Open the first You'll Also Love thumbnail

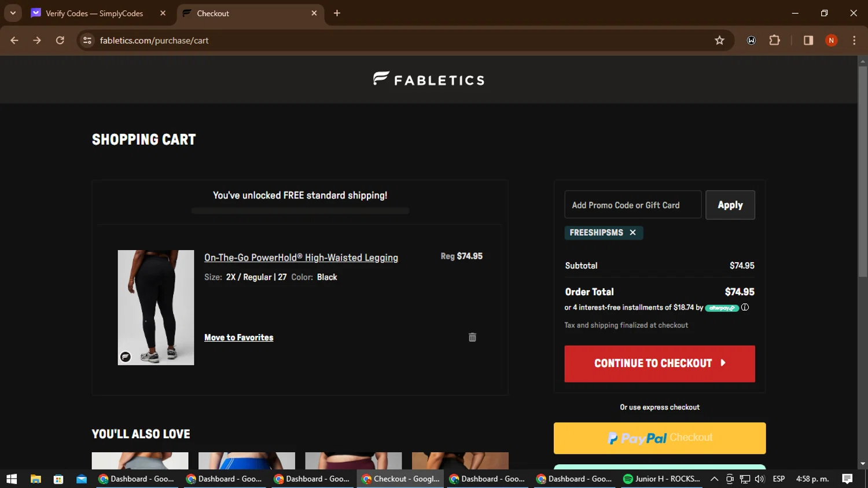140,461
